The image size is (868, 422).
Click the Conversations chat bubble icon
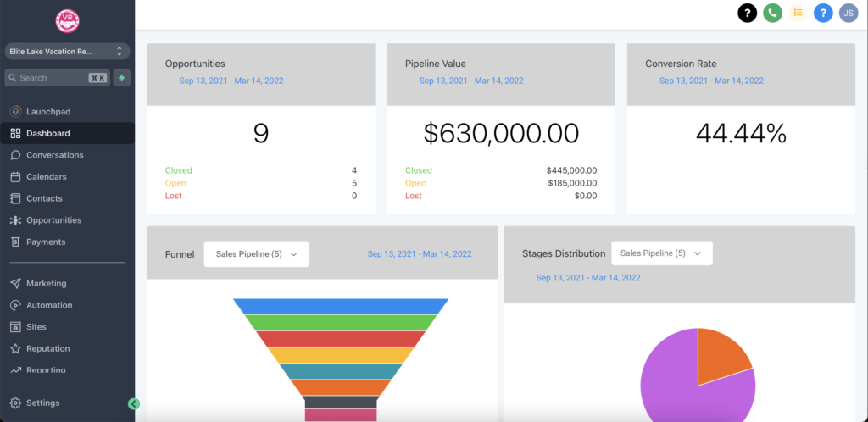coord(15,155)
